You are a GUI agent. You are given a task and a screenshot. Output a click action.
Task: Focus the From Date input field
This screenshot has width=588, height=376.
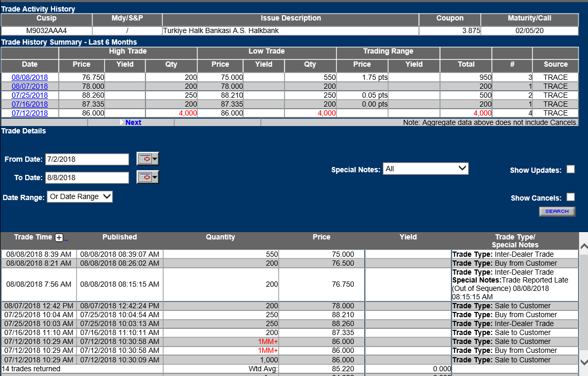[87, 159]
